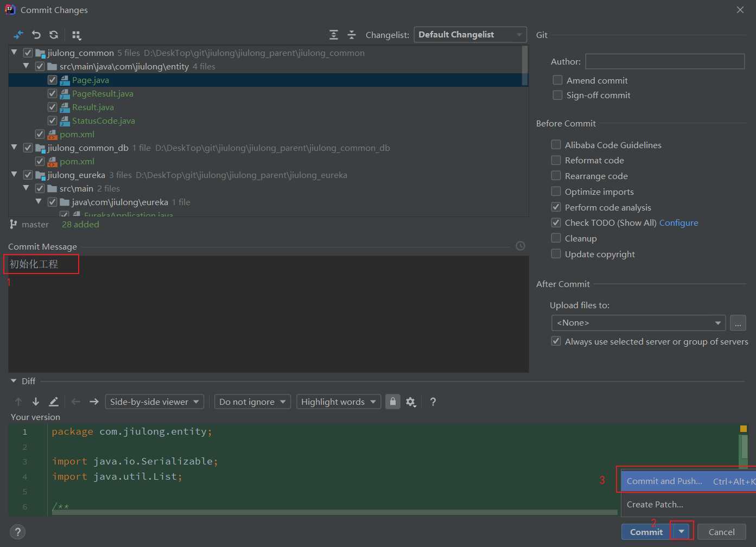Uncheck the PageResult.java file checkbox
The width and height of the screenshot is (756, 547).
(x=52, y=93)
